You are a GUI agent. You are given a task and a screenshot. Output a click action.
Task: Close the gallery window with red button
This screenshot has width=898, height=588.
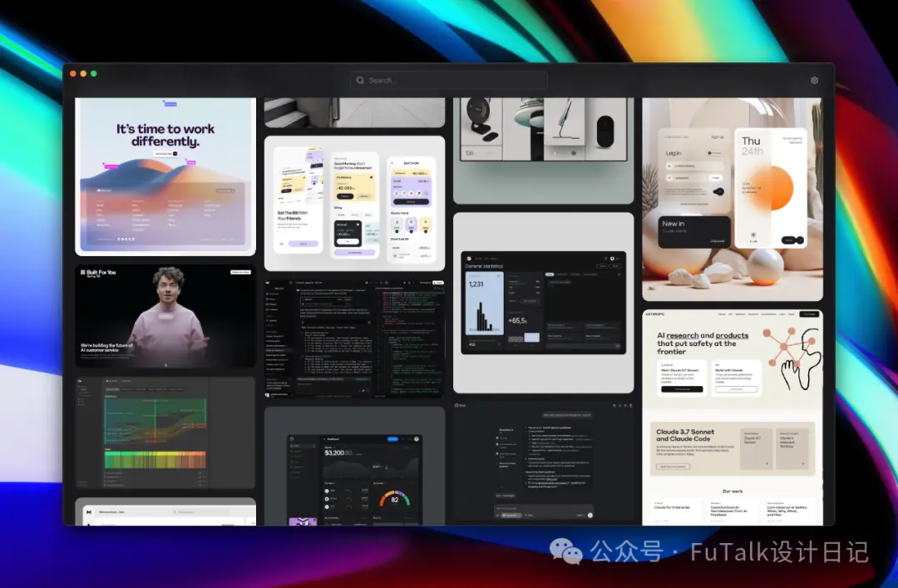pos(72,73)
